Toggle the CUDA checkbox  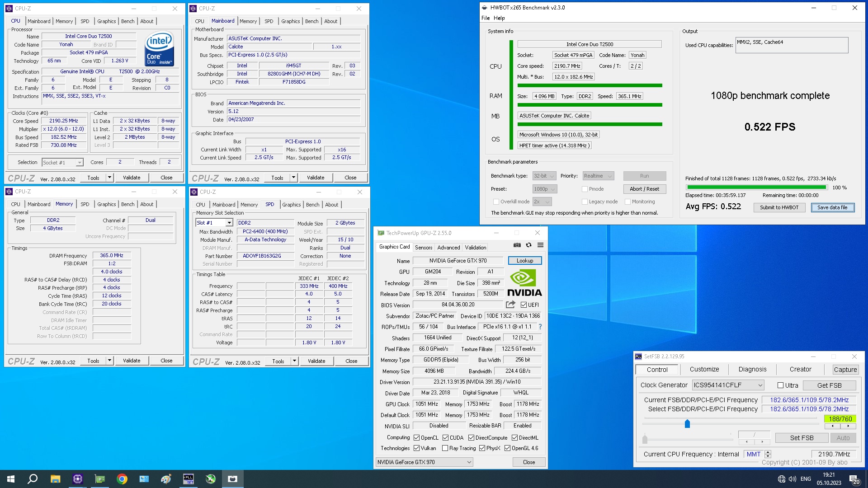coord(445,438)
